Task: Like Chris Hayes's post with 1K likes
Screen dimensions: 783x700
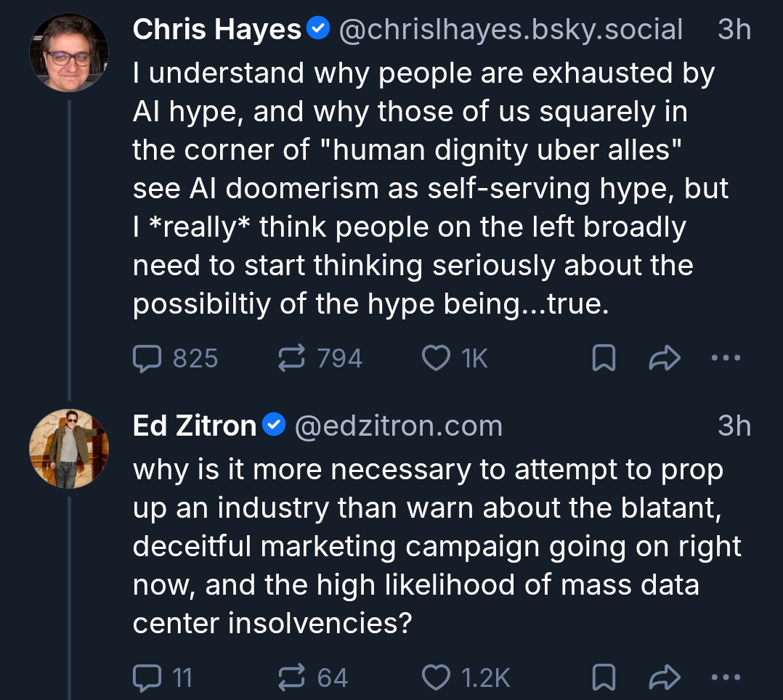Action: point(436,358)
